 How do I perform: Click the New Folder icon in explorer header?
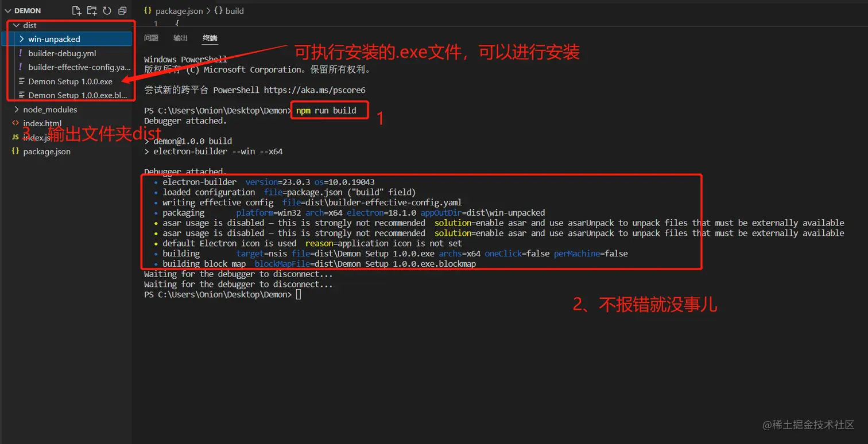pyautogui.click(x=92, y=10)
